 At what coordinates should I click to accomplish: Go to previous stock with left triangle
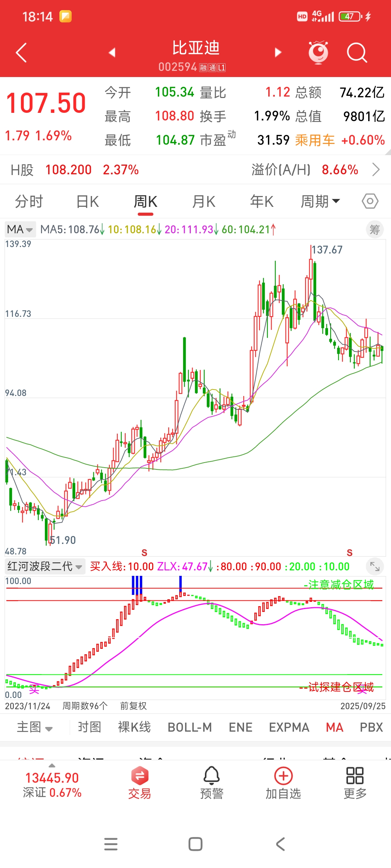112,53
